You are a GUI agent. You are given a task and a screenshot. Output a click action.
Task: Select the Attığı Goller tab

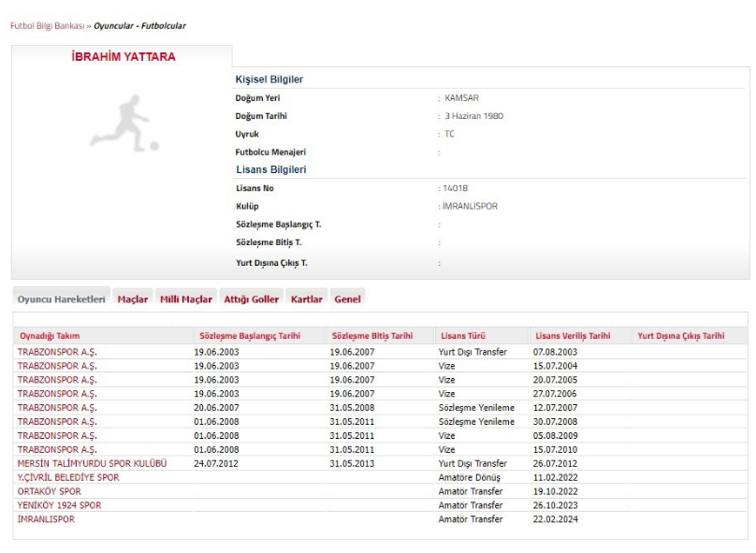tap(251, 299)
